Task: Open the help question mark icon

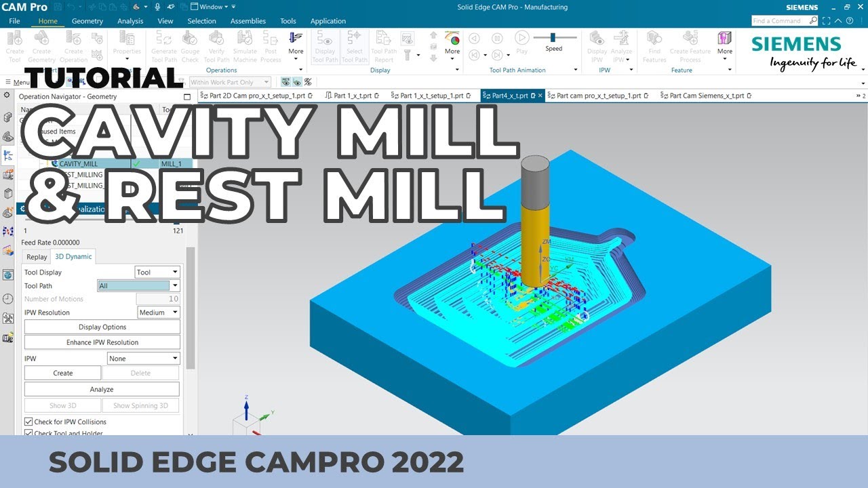Action: coord(850,21)
